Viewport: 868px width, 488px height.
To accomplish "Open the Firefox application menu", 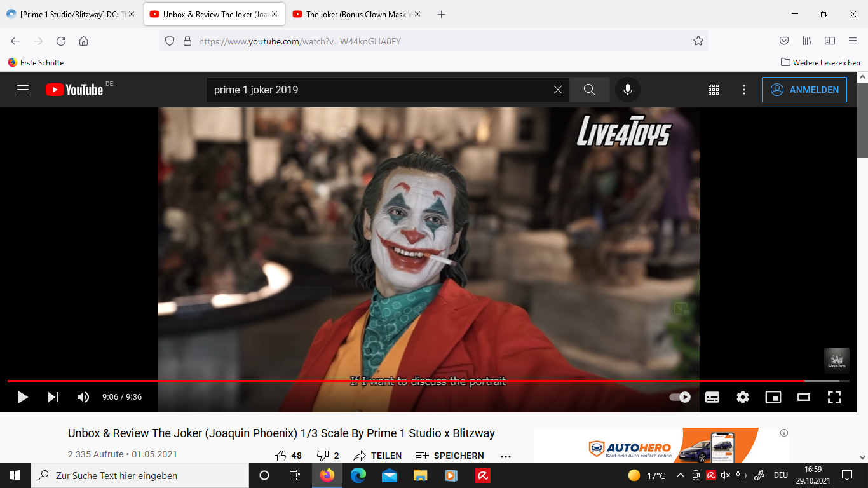I will [853, 41].
